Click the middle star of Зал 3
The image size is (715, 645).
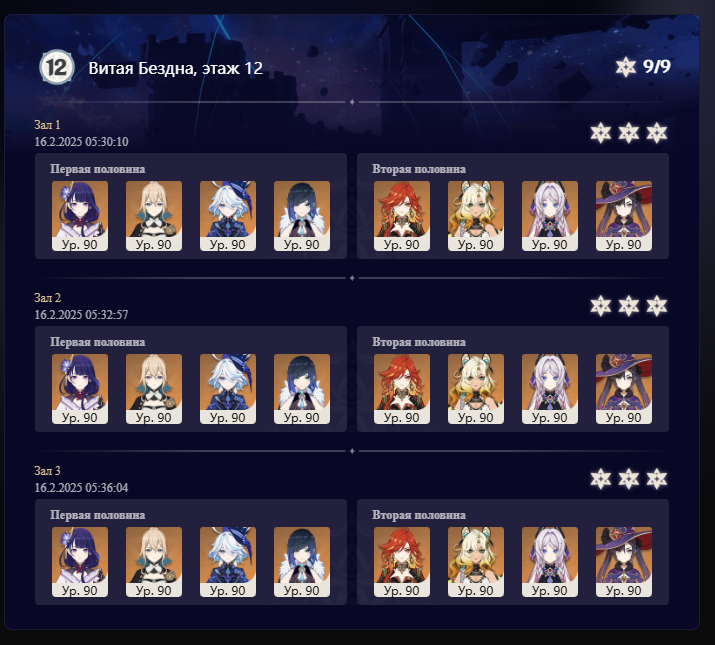click(x=628, y=479)
